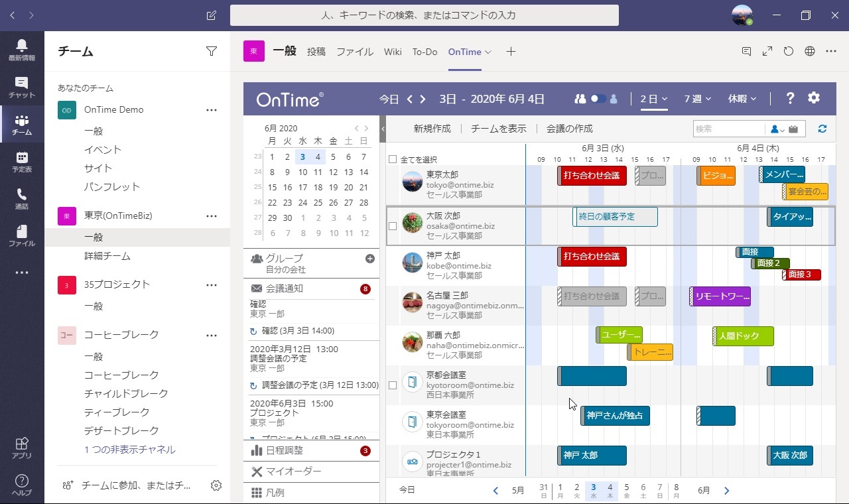Viewport: 849px width, 504px height.
Task: Open more options for OnTime Demo team
Action: (212, 110)
